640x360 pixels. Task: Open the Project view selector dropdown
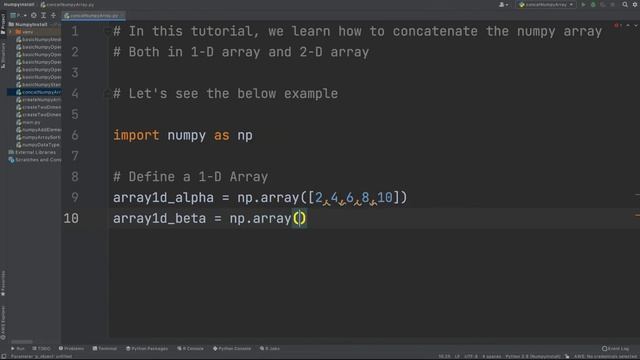click(x=18, y=15)
